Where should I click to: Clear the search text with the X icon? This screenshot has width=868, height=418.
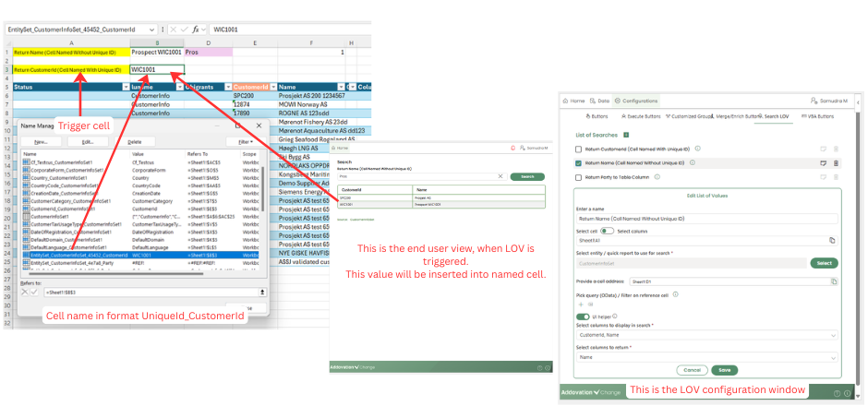click(500, 176)
